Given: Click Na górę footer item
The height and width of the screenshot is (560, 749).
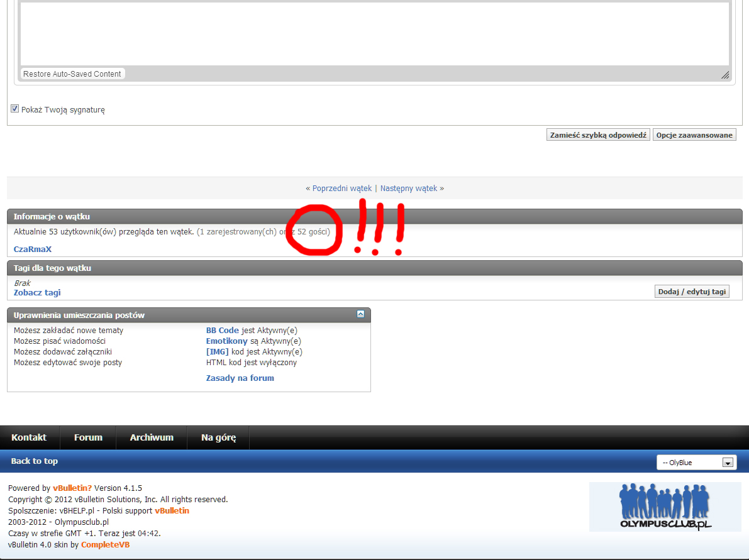Looking at the screenshot, I should [218, 437].
